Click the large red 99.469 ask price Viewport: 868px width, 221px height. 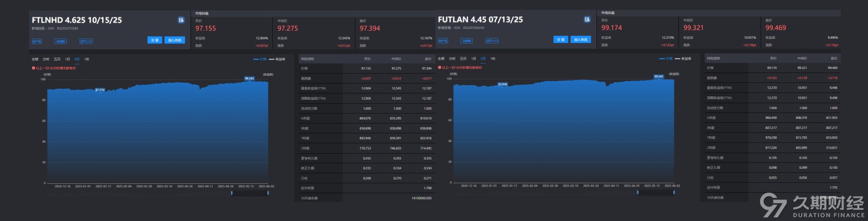click(x=776, y=28)
